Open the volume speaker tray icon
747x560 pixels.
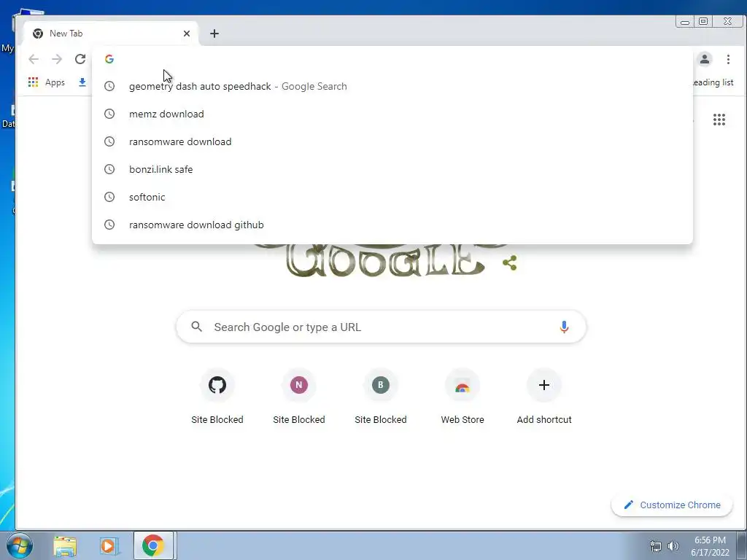pyautogui.click(x=673, y=545)
